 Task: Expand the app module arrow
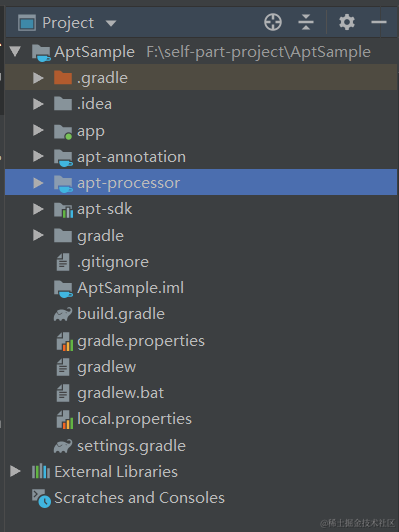[38, 130]
